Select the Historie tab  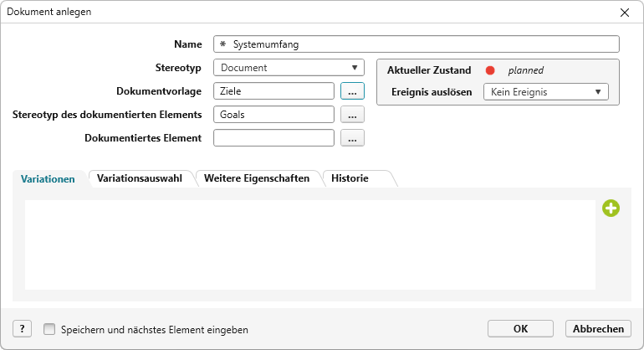(350, 178)
